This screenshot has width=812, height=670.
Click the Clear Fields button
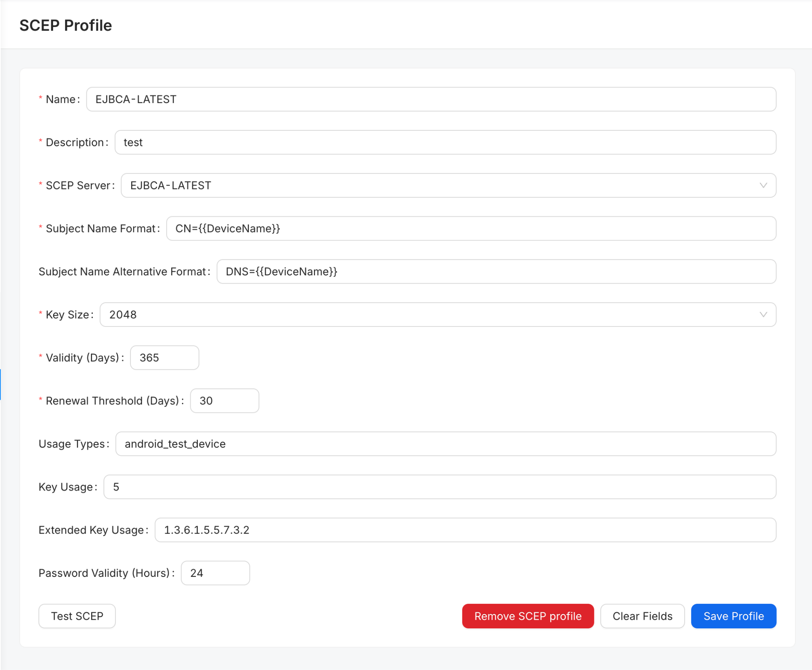642,616
